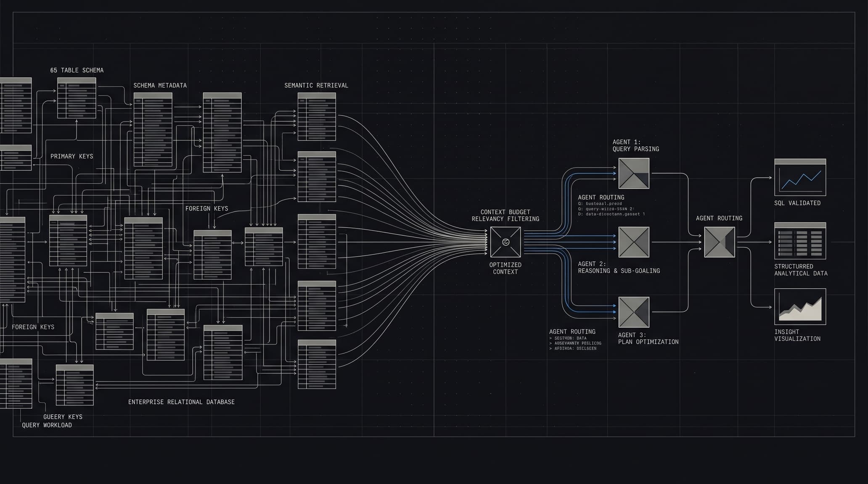Click the "GUEERY KEYS" label
Screen dimensions: 868x484
pos(63,417)
